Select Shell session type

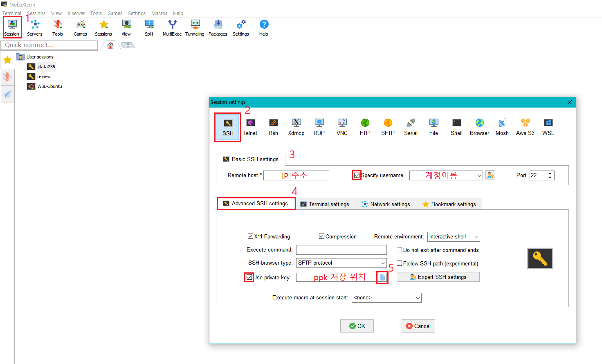(x=456, y=127)
